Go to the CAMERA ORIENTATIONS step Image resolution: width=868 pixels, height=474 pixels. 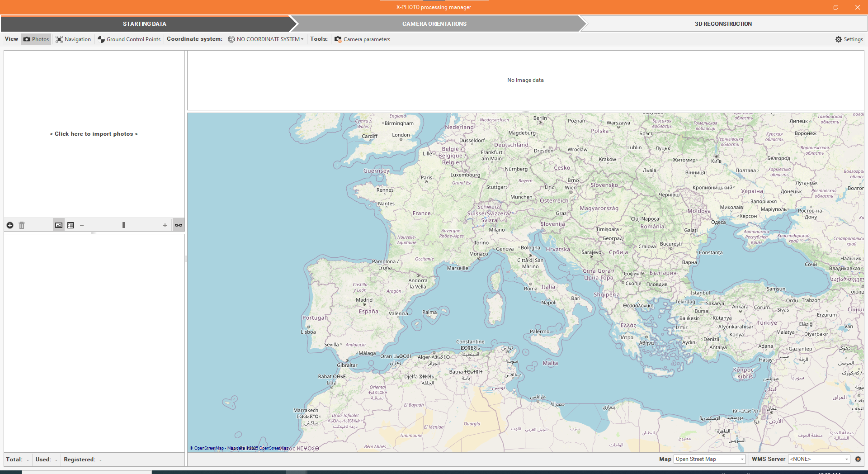tap(434, 24)
